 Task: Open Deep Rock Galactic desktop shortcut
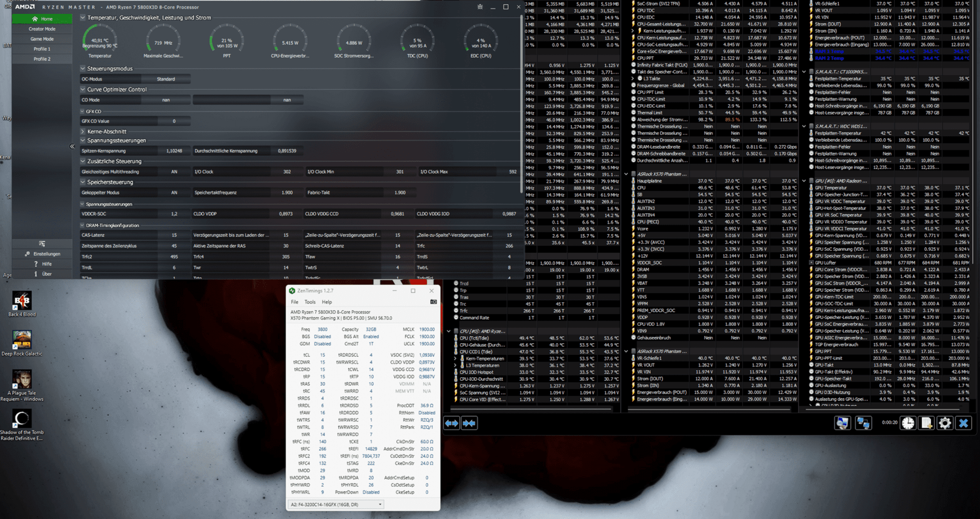coord(22,343)
